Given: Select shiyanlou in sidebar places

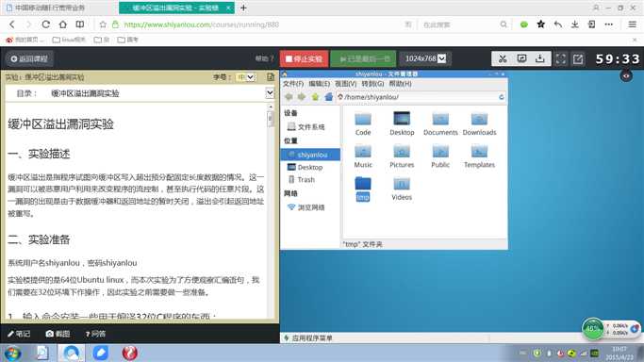Looking at the screenshot, I should (x=310, y=155).
